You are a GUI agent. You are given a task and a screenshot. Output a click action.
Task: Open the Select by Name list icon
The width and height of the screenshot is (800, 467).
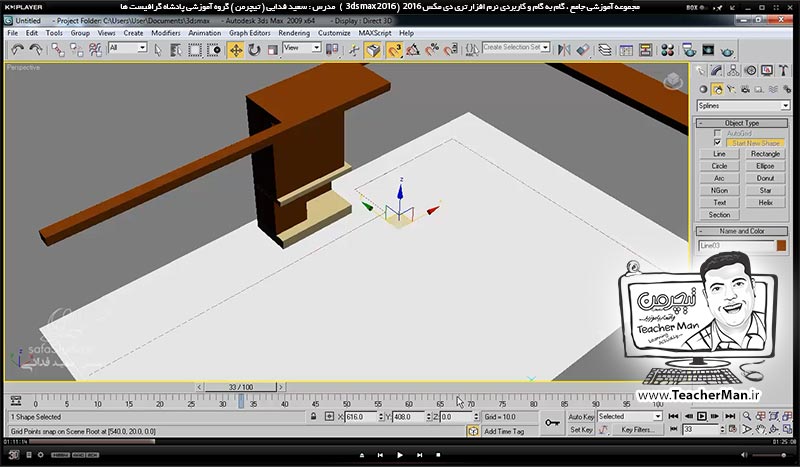[176, 50]
